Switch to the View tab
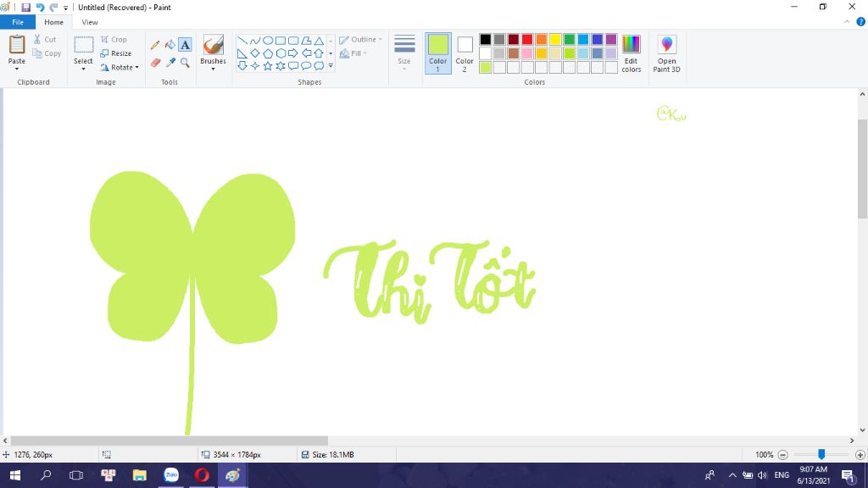Image resolution: width=868 pixels, height=488 pixels. [90, 22]
